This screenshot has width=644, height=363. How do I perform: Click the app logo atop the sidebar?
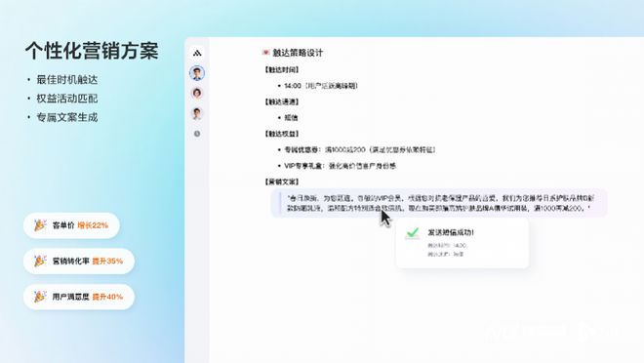197,53
